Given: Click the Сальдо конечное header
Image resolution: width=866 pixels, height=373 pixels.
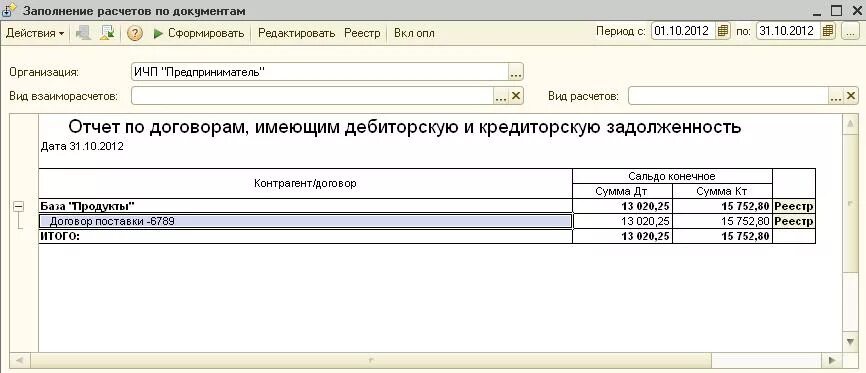Looking at the screenshot, I should pos(672,176).
